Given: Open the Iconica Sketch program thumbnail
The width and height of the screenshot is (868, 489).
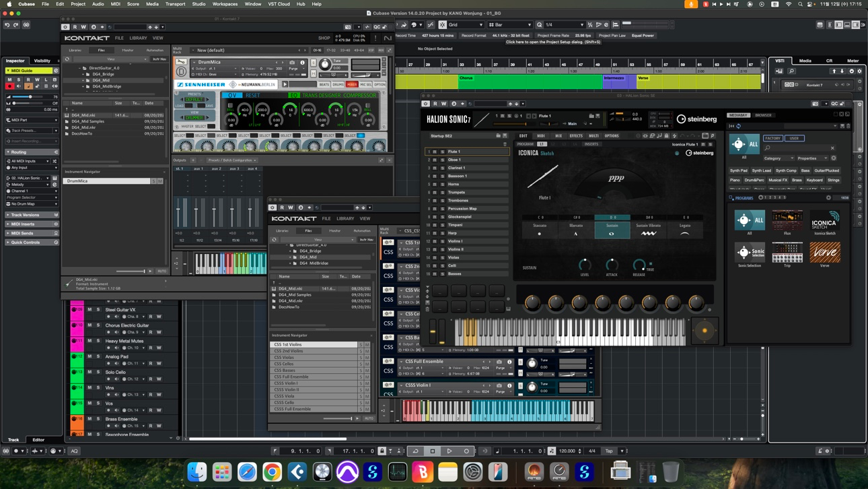Looking at the screenshot, I should 824,221.
